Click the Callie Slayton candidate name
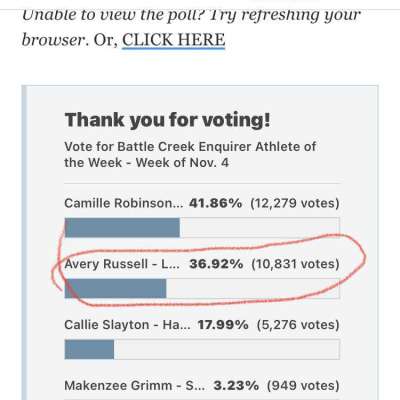This screenshot has width=400, height=400. point(128,325)
